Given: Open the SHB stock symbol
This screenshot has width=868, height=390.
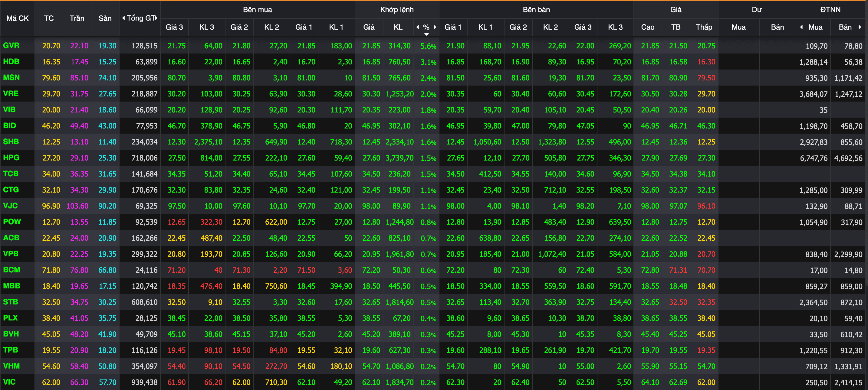Looking at the screenshot, I should 11,142.
